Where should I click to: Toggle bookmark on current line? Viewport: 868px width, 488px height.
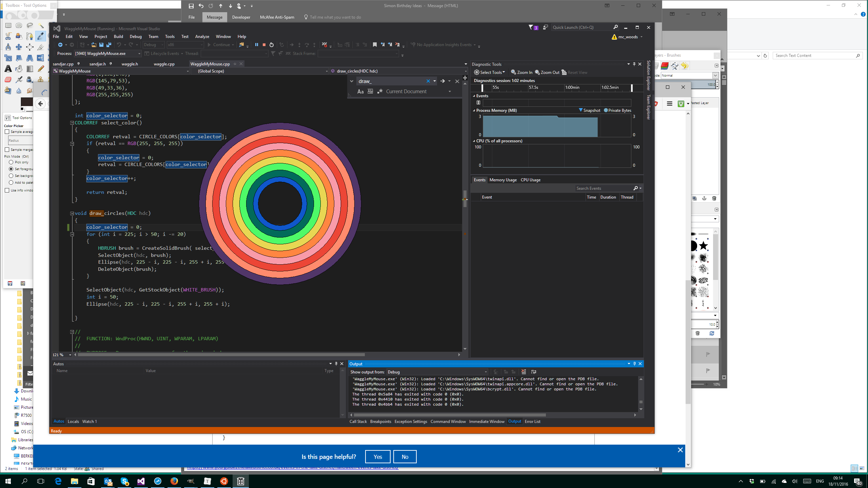pos(375,45)
